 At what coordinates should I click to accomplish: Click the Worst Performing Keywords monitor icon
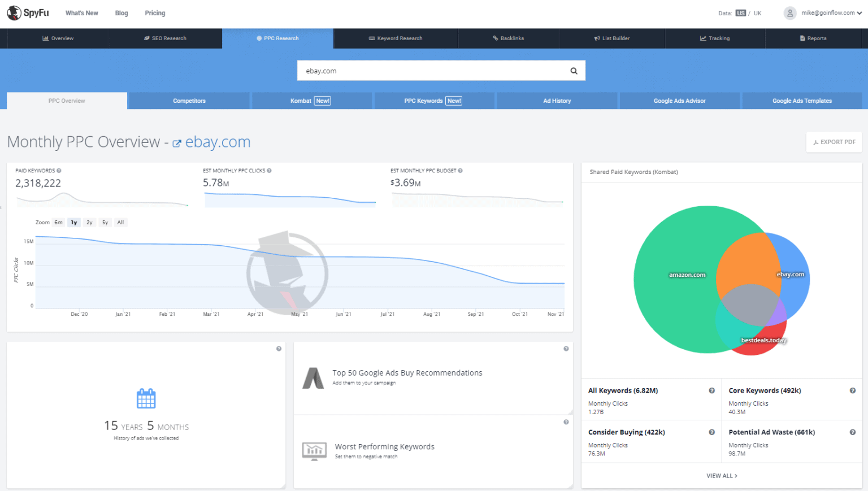point(314,451)
